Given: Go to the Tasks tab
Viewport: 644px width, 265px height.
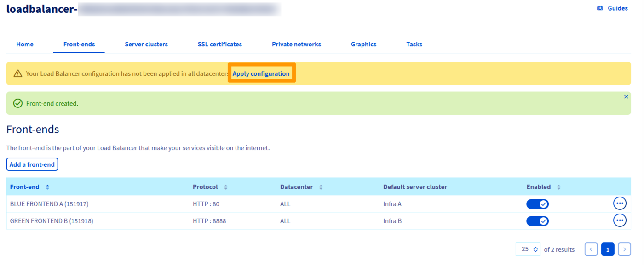Looking at the screenshot, I should click(x=414, y=45).
